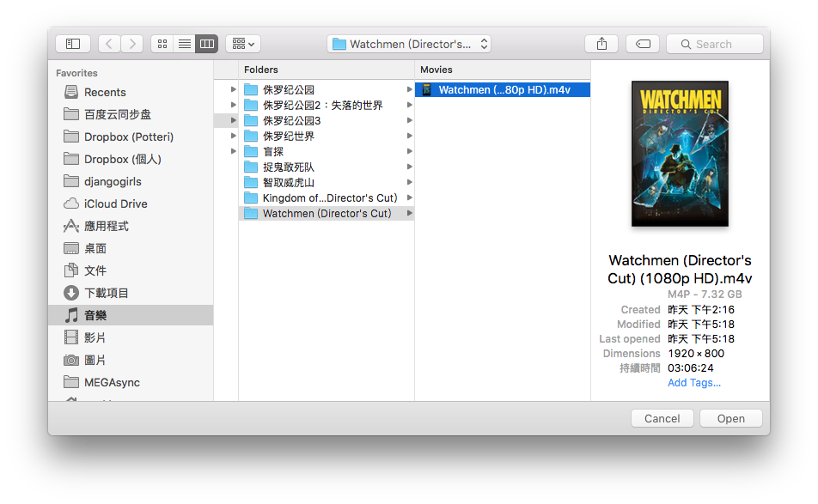This screenshot has height=504, width=818.
Task: Click the Favorites sidebar heading
Action: [76, 73]
